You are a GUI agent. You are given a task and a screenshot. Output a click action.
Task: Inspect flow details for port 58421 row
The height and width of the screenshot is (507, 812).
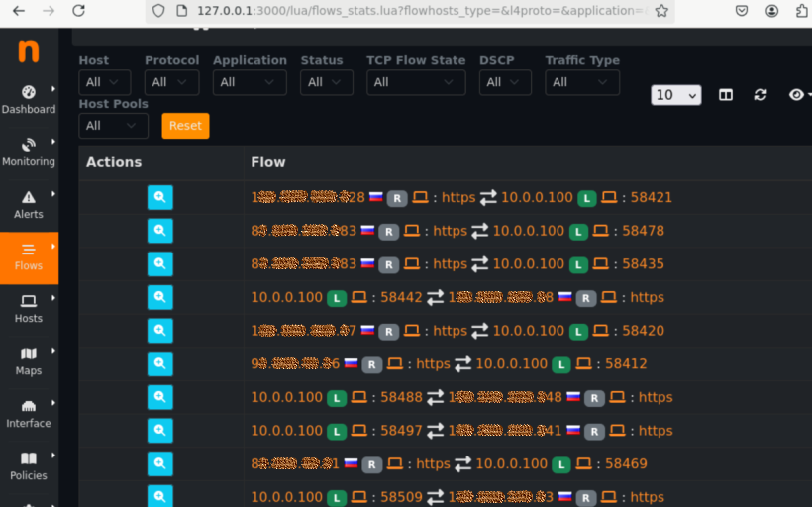coord(160,197)
